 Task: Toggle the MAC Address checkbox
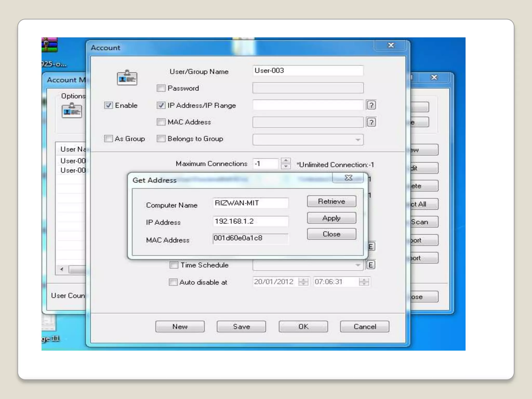161,122
